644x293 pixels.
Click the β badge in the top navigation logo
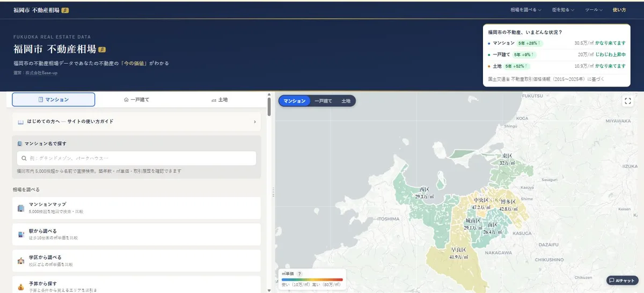(x=65, y=10)
